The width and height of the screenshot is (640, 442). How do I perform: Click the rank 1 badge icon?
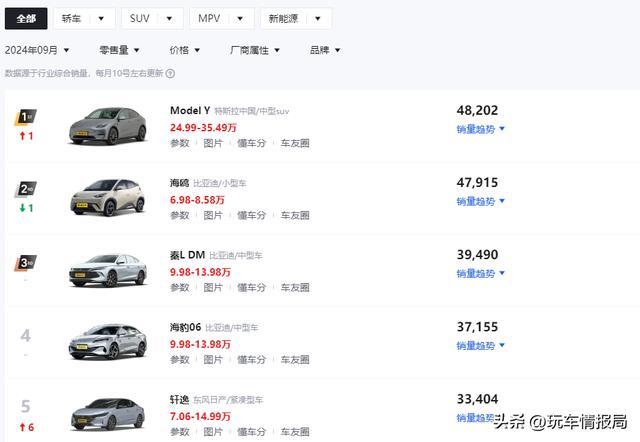pyautogui.click(x=26, y=117)
